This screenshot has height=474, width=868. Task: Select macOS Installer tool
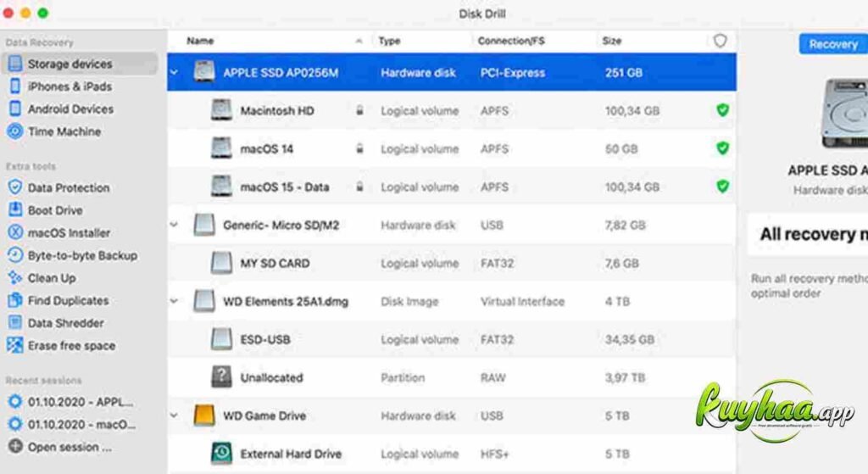coord(70,233)
